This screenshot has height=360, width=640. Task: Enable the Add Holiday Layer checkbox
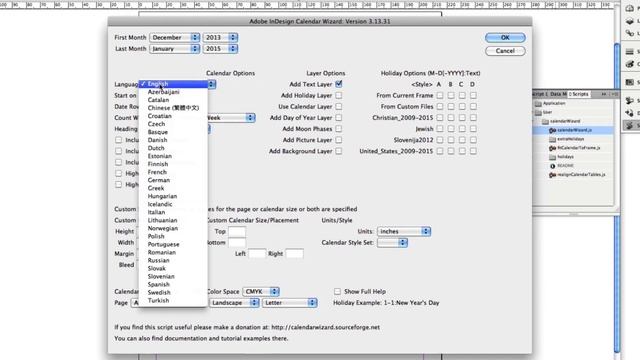pos(339,95)
